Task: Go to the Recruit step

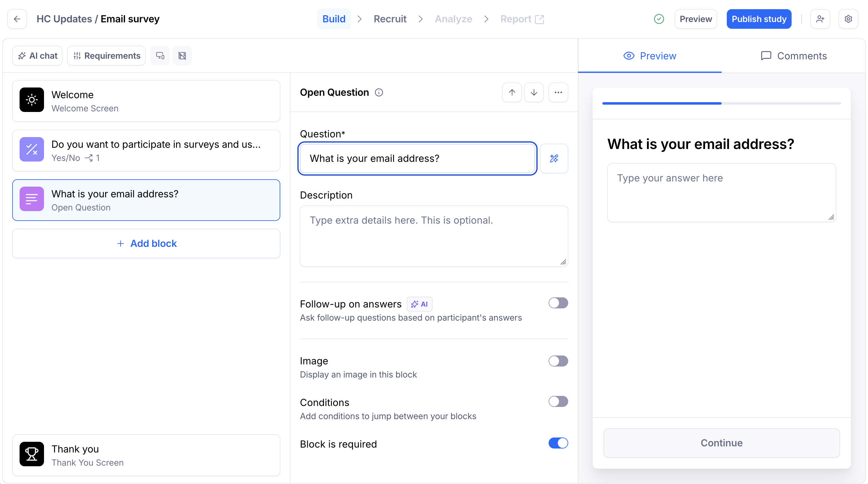Action: [x=390, y=19]
